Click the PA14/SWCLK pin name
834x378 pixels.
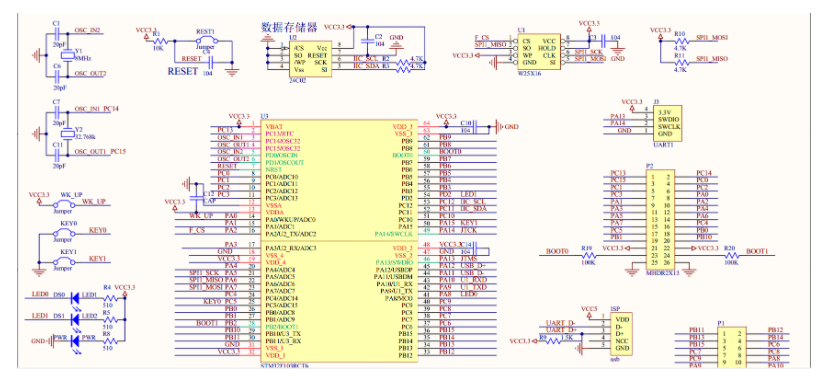(394, 233)
